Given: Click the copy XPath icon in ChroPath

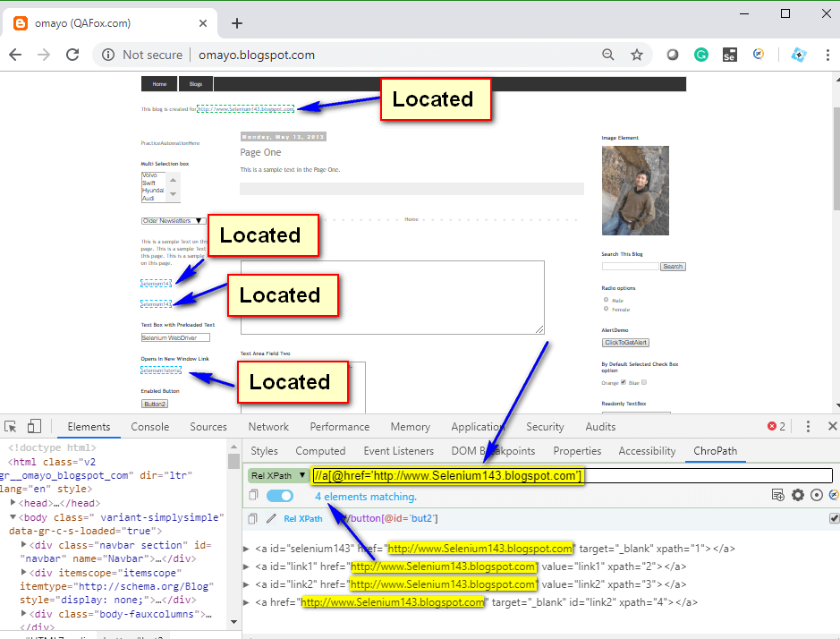Looking at the screenshot, I should click(x=253, y=494).
